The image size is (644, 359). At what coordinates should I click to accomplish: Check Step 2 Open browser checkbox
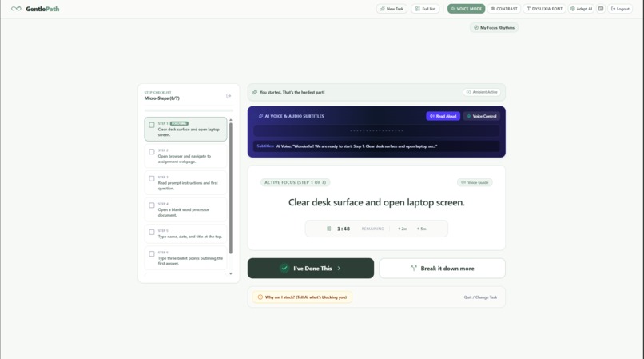(152, 152)
